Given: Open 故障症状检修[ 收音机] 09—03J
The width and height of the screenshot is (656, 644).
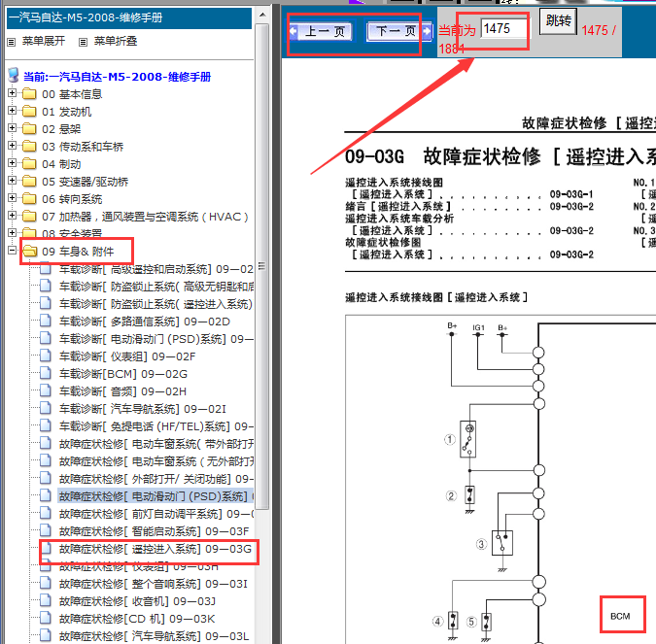Looking at the screenshot, I should point(137,601).
